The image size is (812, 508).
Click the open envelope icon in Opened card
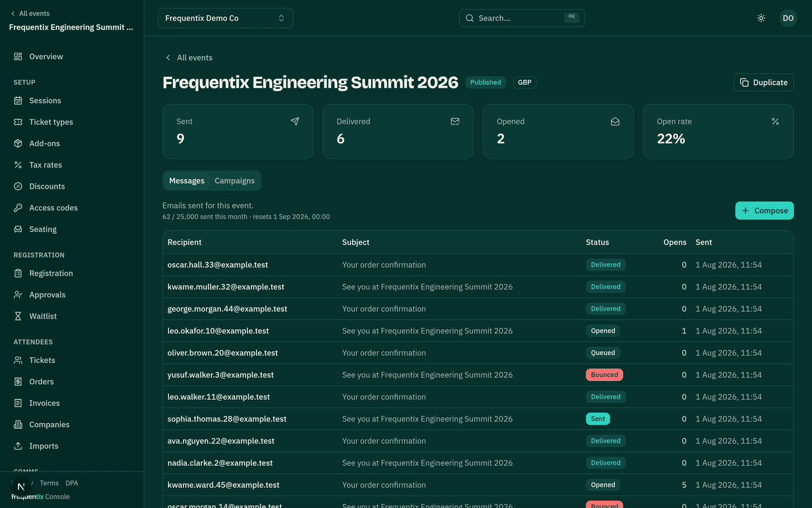(x=615, y=121)
